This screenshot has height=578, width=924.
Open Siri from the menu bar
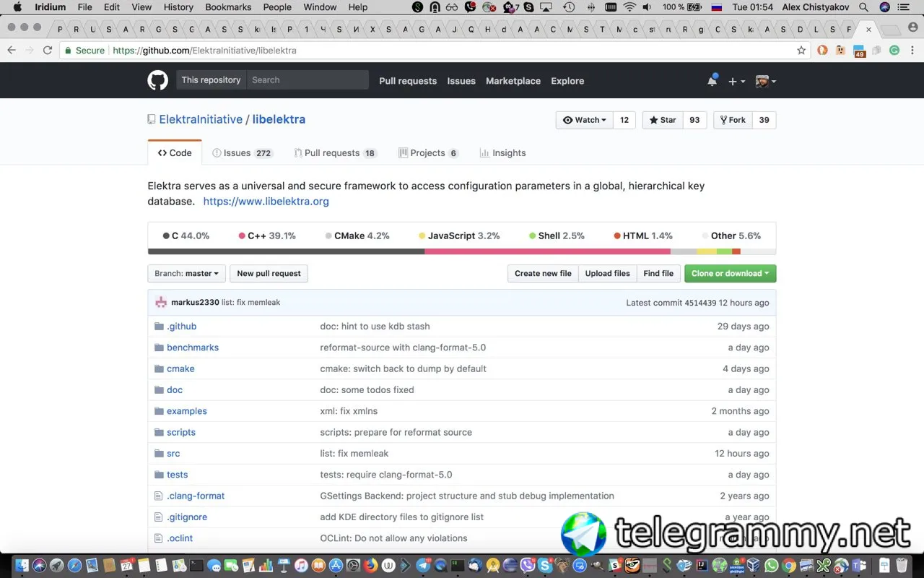[885, 7]
